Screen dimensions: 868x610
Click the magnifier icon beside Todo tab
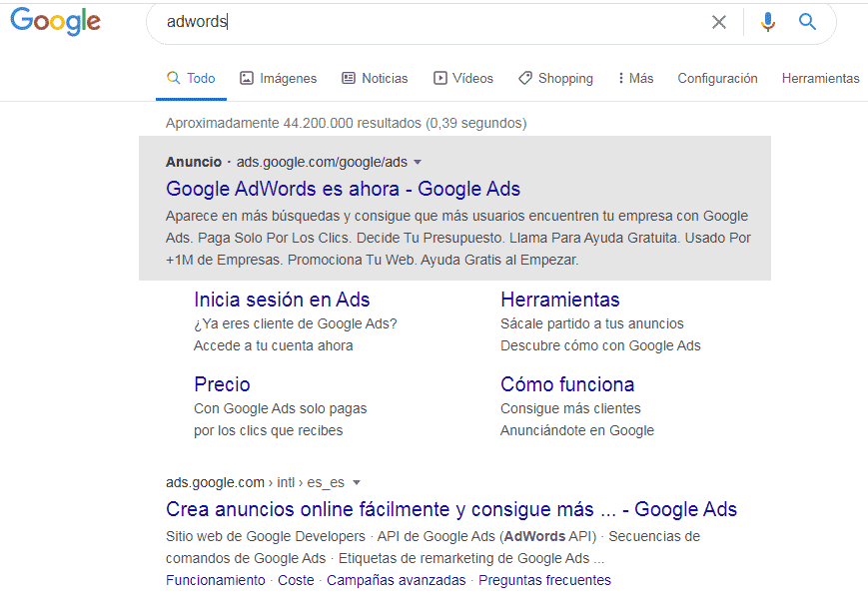click(x=173, y=78)
